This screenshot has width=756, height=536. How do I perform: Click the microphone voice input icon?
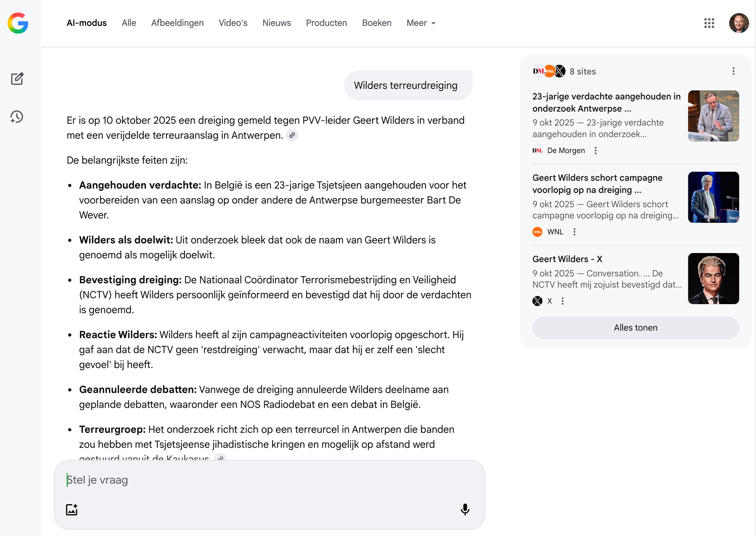tap(465, 510)
